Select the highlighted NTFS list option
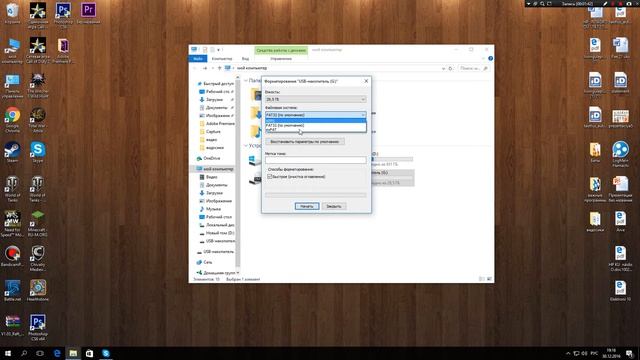The image size is (640, 360). [316, 121]
